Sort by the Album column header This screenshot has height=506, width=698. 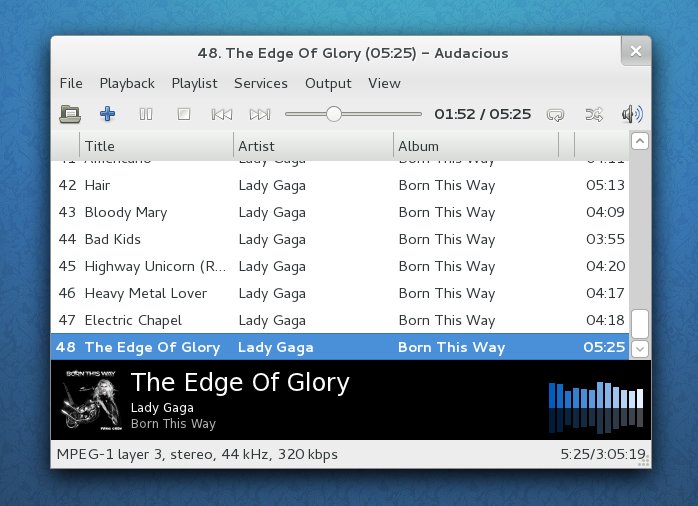[x=476, y=146]
